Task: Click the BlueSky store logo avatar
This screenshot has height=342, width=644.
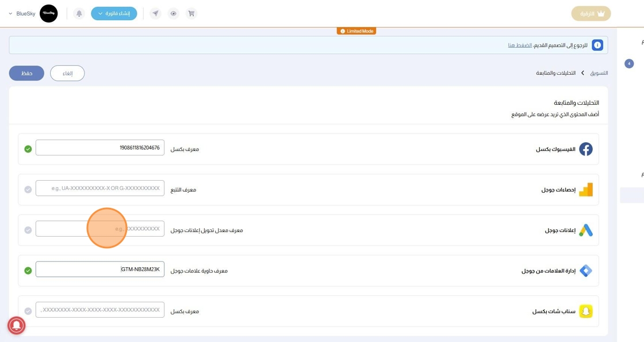Action: click(48, 14)
